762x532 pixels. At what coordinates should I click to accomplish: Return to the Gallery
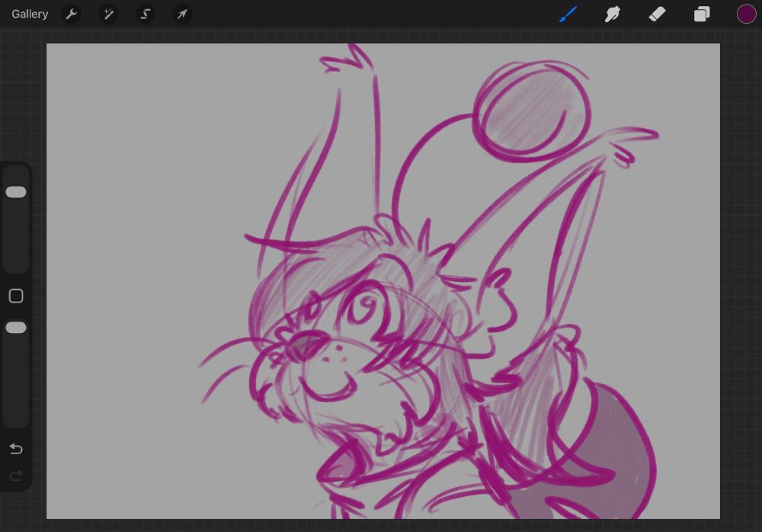click(29, 14)
